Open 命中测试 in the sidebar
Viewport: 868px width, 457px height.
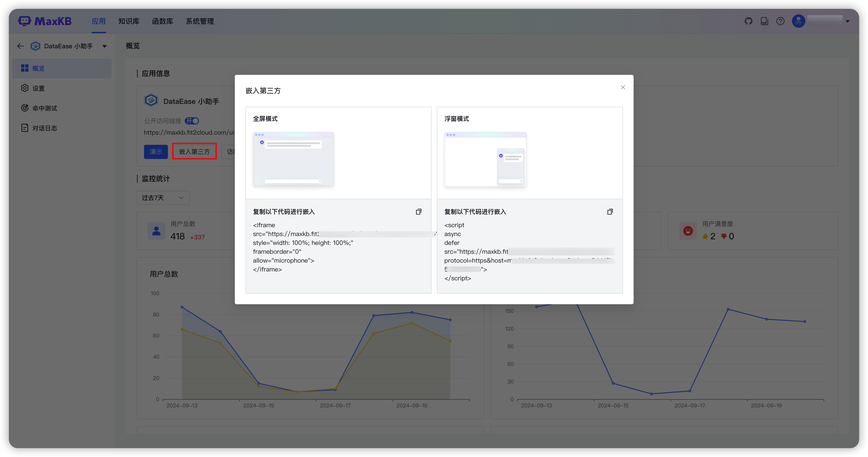(x=62, y=108)
